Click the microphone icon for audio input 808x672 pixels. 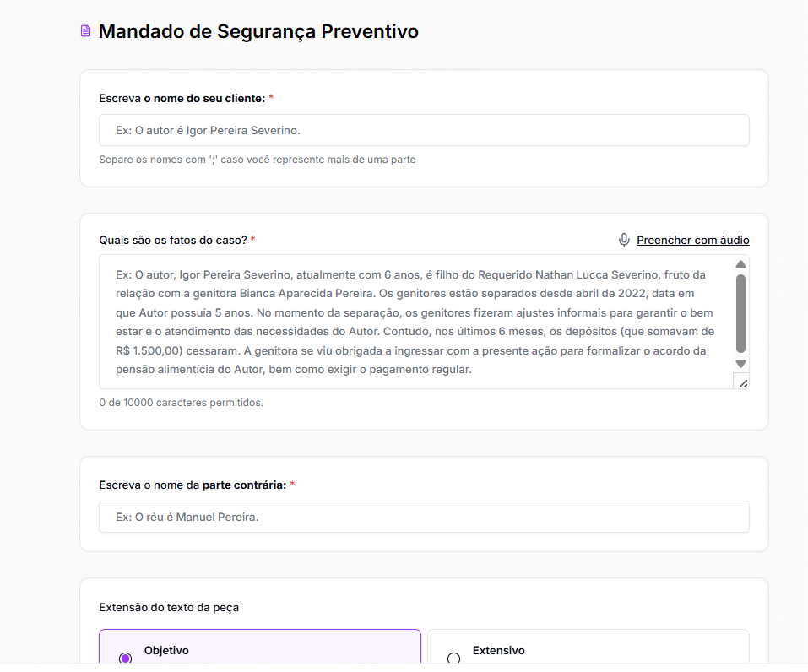[624, 240]
